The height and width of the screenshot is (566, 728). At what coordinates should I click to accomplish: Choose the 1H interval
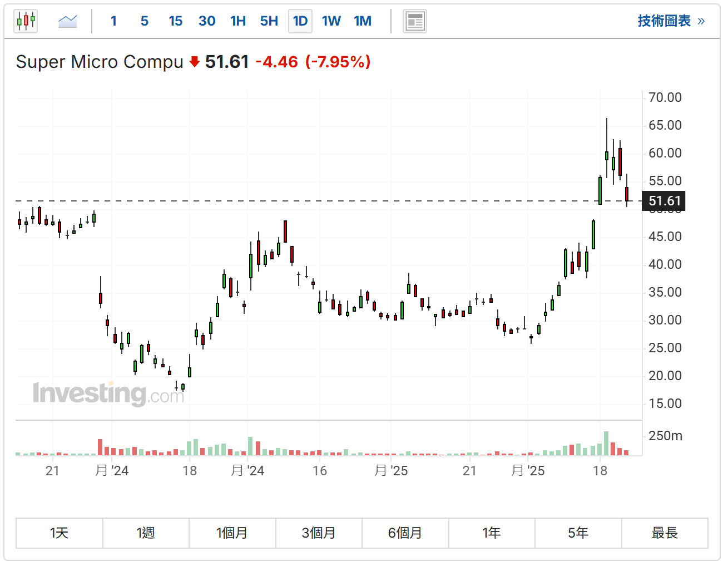point(238,21)
